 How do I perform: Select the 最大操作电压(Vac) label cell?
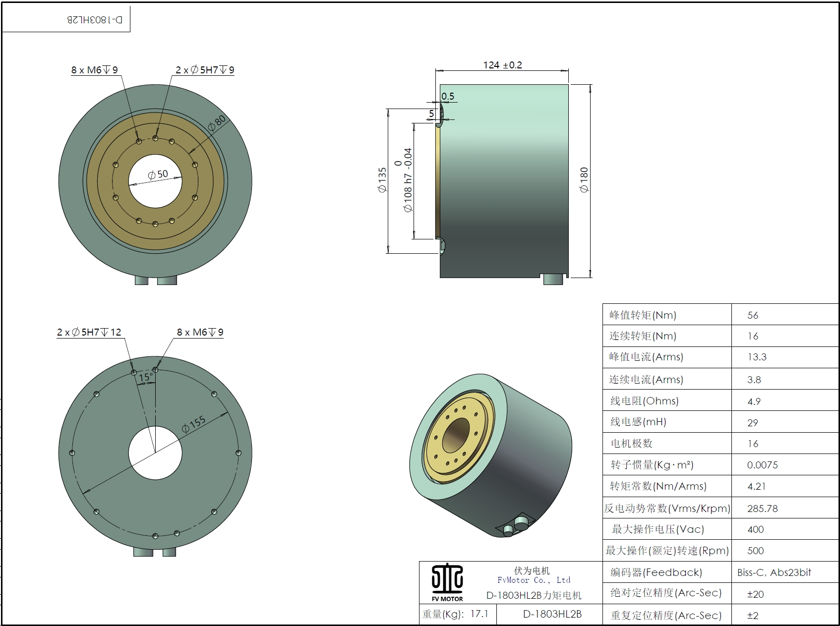[667, 529]
